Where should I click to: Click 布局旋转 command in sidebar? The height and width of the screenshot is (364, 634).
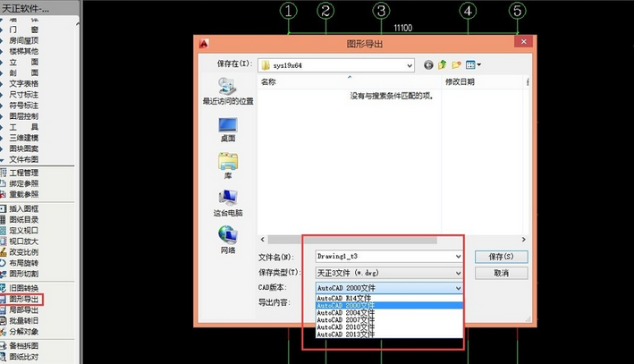(x=24, y=263)
